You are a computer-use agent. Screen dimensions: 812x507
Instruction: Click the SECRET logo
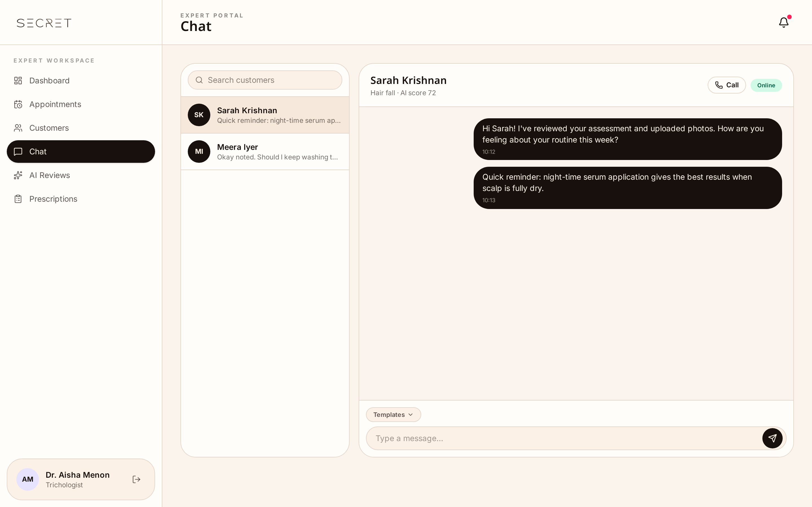(44, 23)
